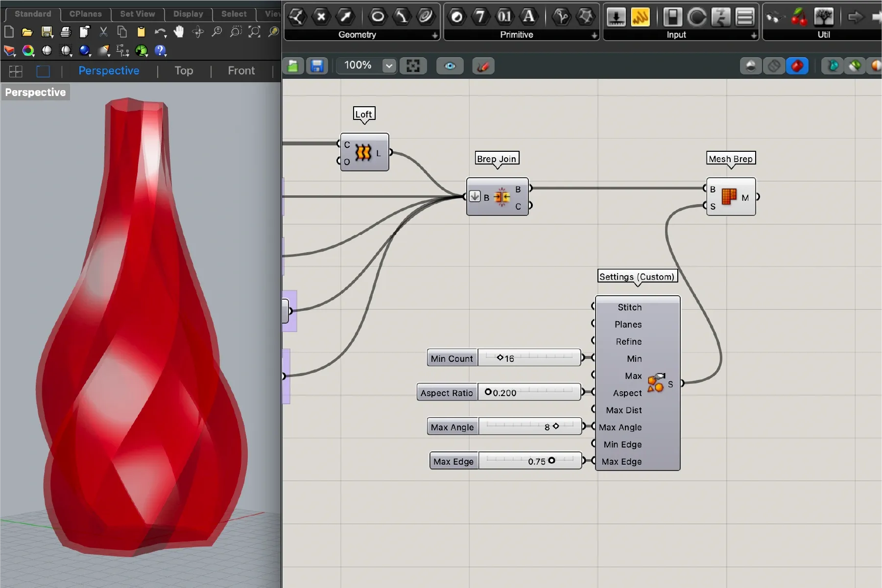Click the Loft component icon
The image size is (882, 588).
tap(363, 153)
